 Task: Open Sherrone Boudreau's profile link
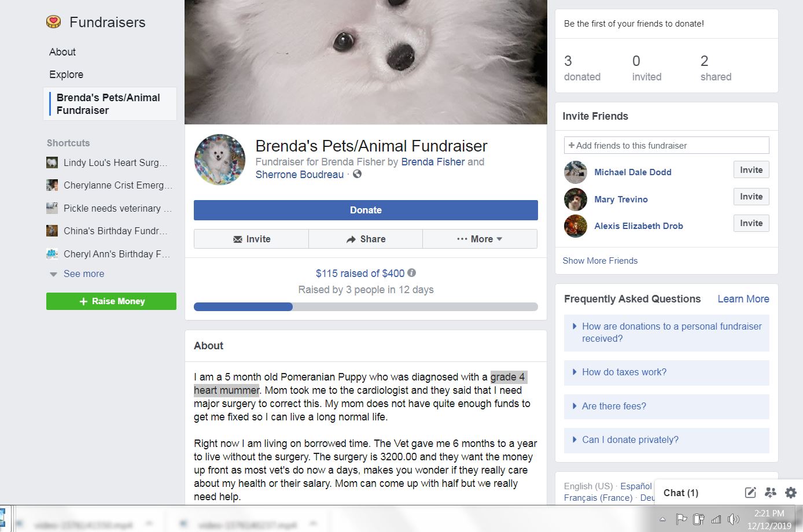click(300, 175)
